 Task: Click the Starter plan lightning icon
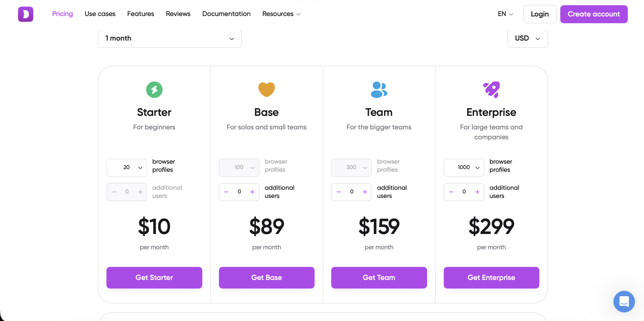coord(154,90)
